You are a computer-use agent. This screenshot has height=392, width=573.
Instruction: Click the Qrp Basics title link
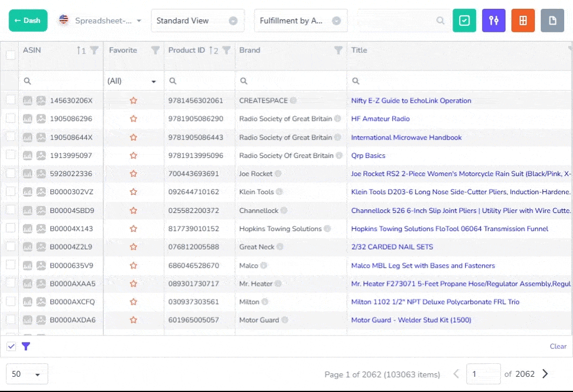[x=368, y=156]
